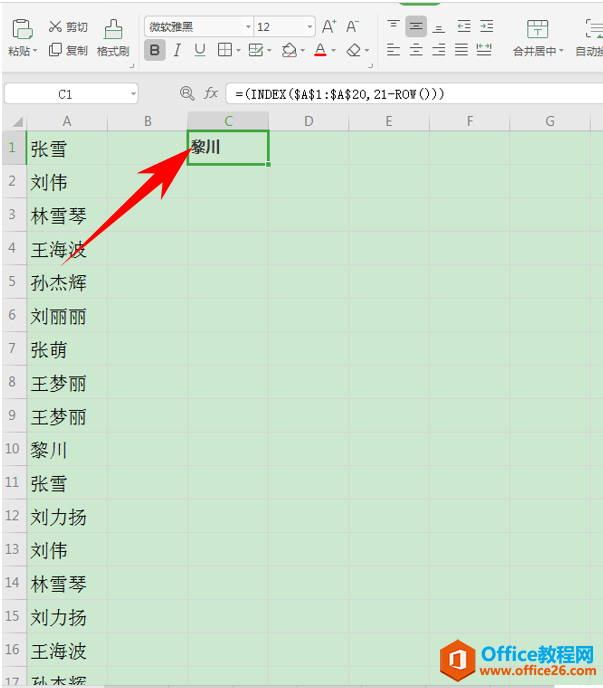Select row 1 header
The width and height of the screenshot is (603, 688).
14,147
